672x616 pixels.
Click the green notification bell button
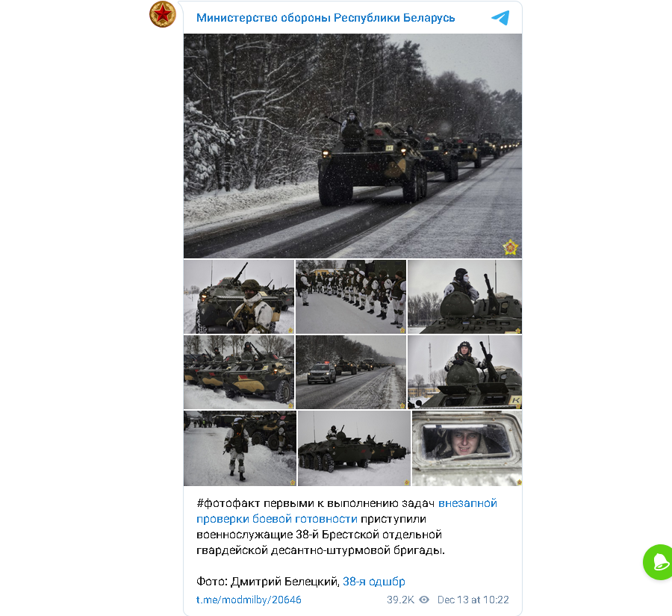tap(659, 562)
